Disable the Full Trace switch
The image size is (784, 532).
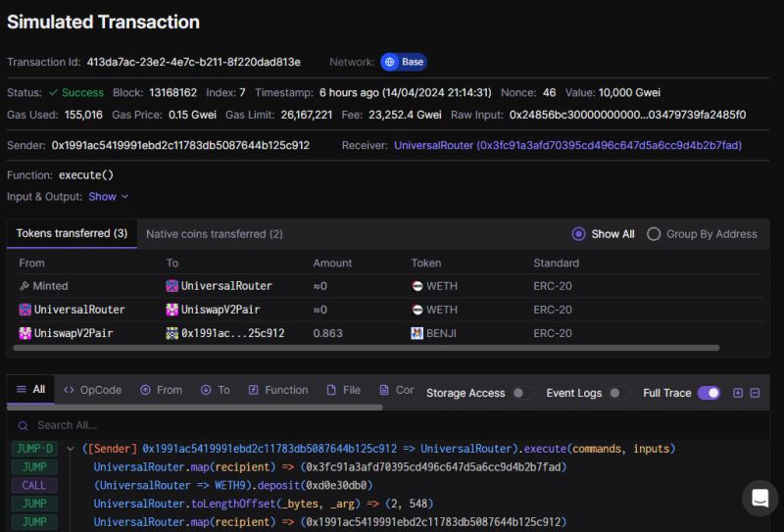click(x=709, y=393)
